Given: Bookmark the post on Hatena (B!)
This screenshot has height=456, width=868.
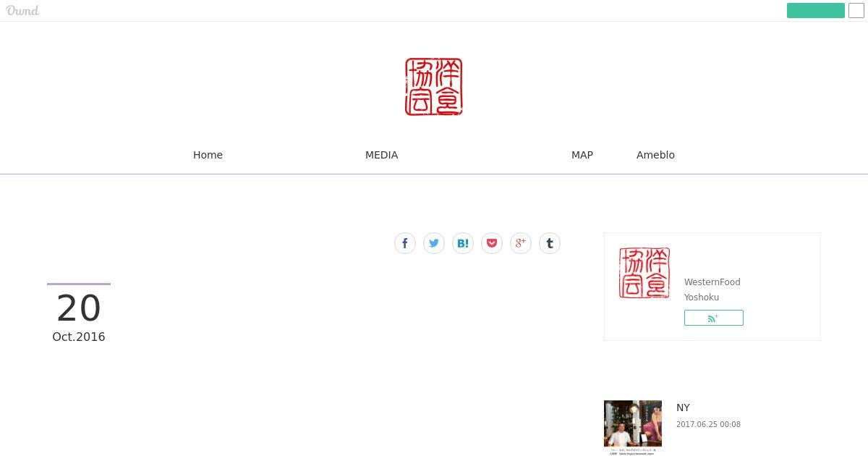Looking at the screenshot, I should pyautogui.click(x=463, y=243).
